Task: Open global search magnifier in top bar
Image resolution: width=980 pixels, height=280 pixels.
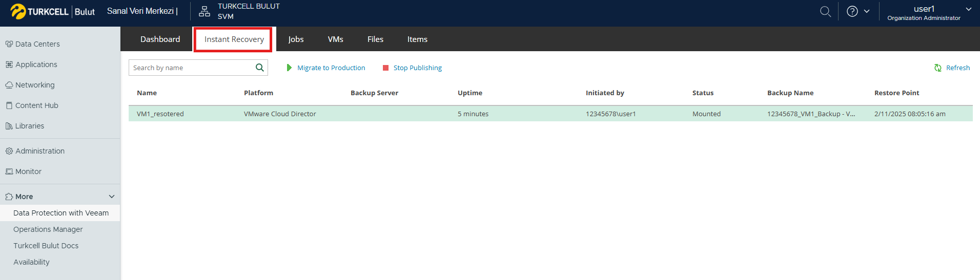Action: point(825,11)
